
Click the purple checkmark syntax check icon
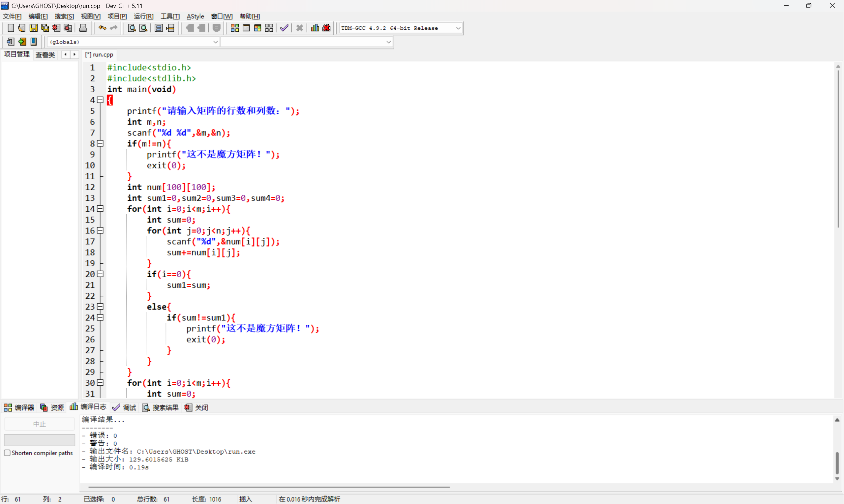284,28
